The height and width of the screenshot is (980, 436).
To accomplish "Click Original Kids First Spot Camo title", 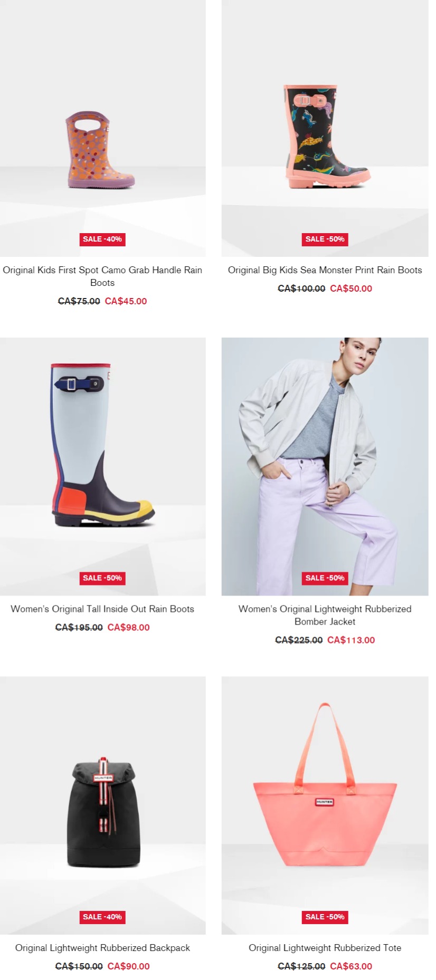I will pyautogui.click(x=102, y=276).
